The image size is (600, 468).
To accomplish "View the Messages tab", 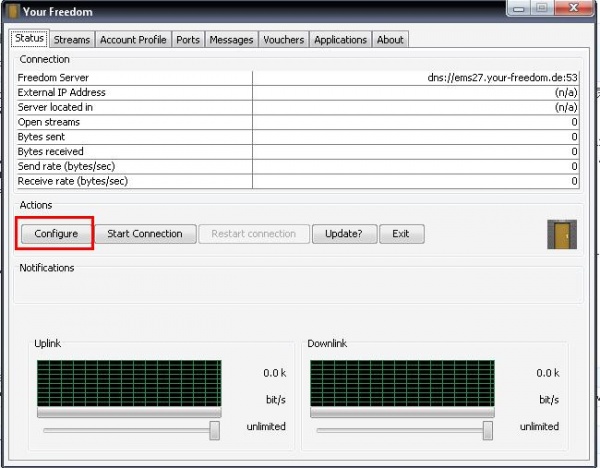I will 232,39.
